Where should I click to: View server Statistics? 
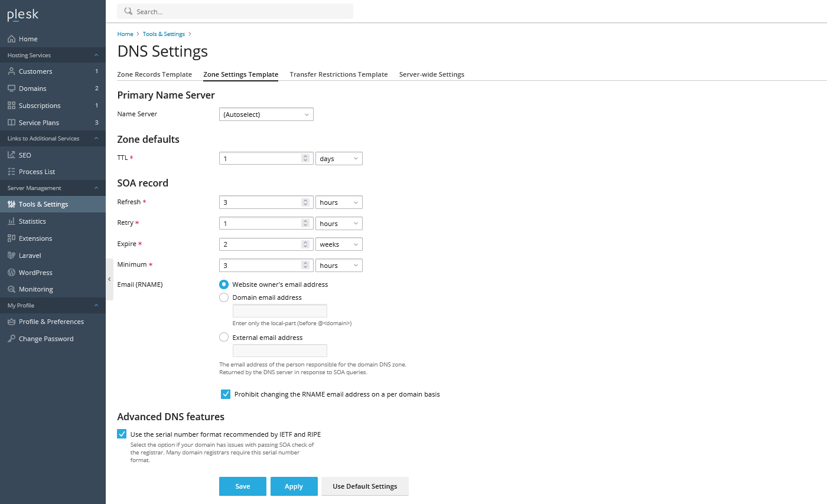coord(32,221)
